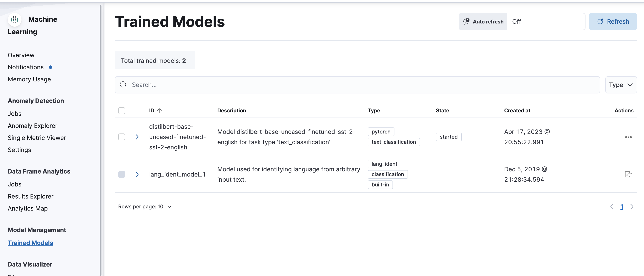Expand the distilbert-base-uncased-finetuned row details
This screenshot has height=276, width=644.
pos(137,137)
